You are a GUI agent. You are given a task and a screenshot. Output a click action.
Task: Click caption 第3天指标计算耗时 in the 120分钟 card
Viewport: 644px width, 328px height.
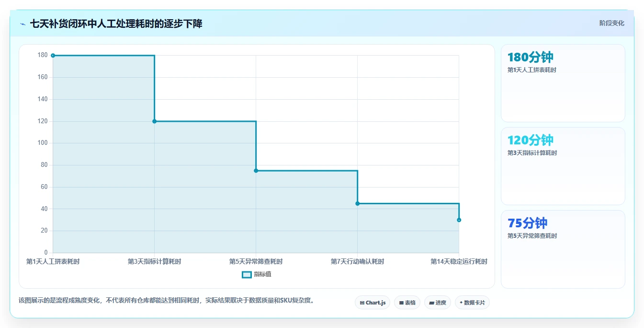tap(532, 153)
